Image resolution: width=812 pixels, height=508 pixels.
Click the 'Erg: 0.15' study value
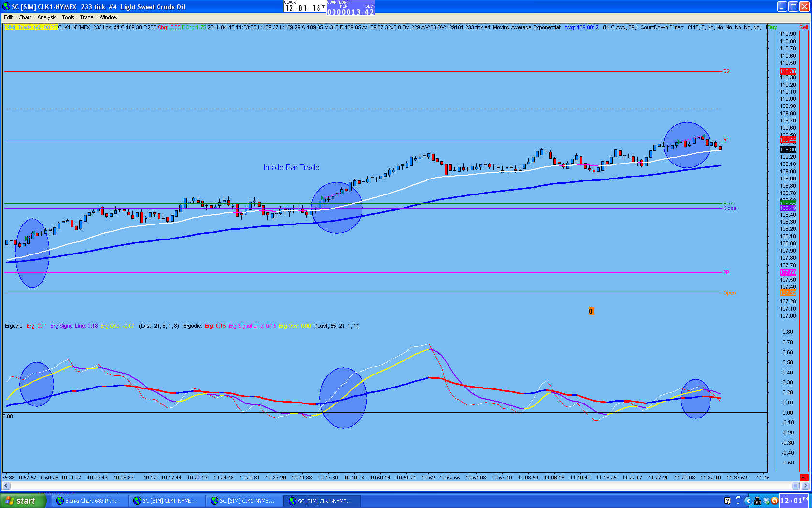click(x=216, y=326)
